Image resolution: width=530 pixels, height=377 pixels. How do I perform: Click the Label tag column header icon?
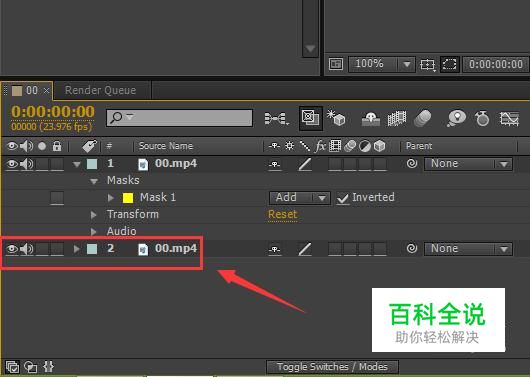pyautogui.click(x=90, y=146)
